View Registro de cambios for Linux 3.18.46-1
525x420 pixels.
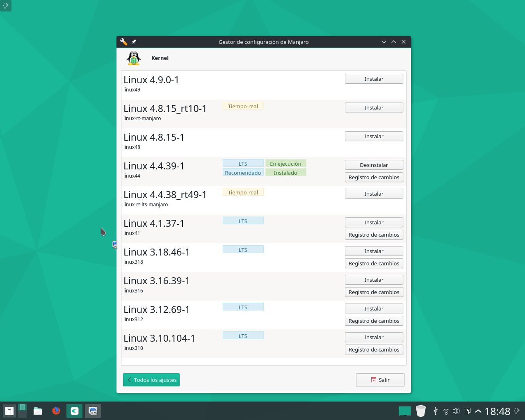374,263
